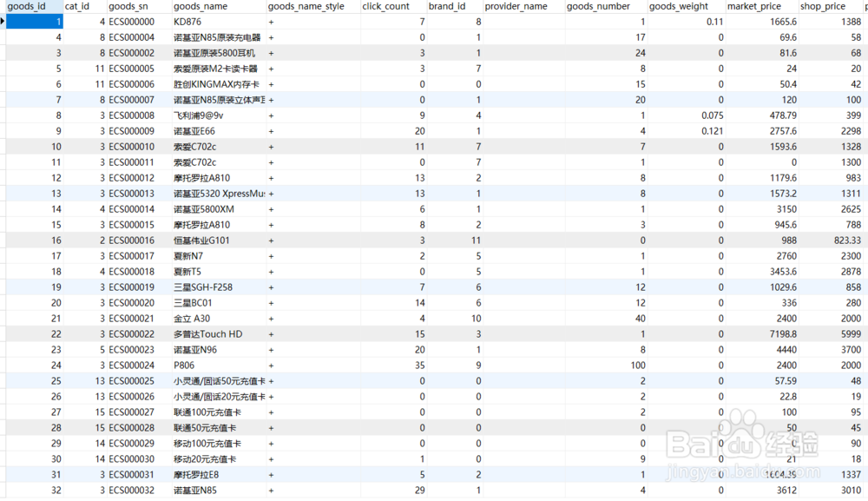The image size is (868, 501).
Task: Click the ECS000011 cell
Action: [x=139, y=162]
